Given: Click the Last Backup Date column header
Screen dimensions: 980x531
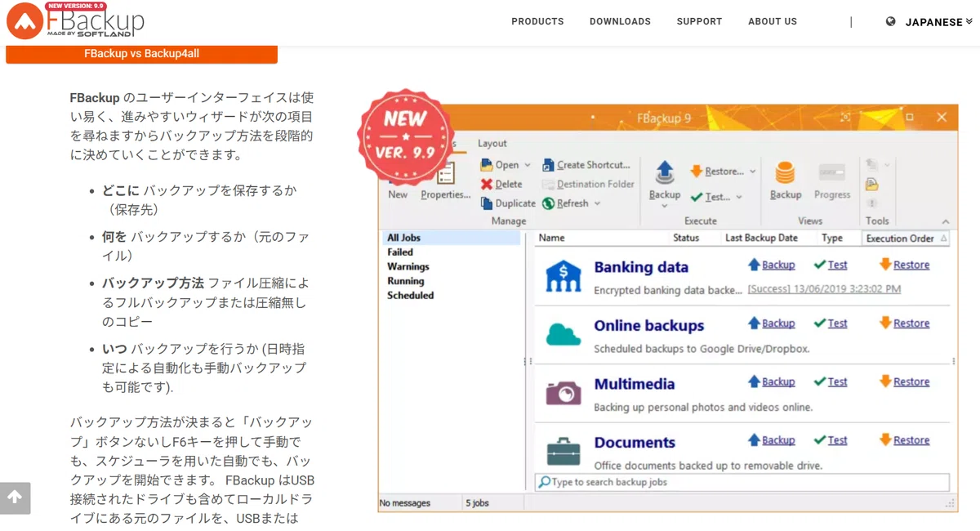Looking at the screenshot, I should click(x=761, y=239).
